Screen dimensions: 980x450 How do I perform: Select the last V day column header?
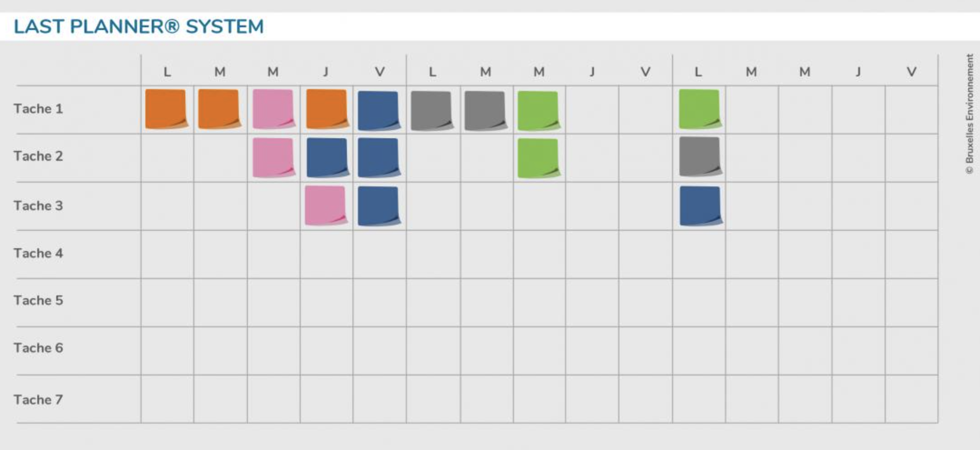tap(911, 72)
